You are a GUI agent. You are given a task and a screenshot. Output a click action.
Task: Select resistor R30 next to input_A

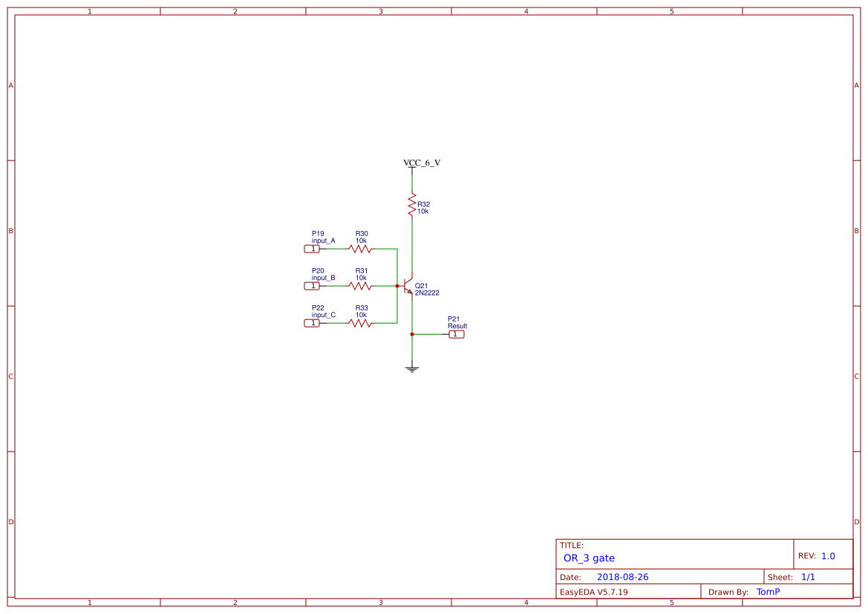pyautogui.click(x=362, y=248)
